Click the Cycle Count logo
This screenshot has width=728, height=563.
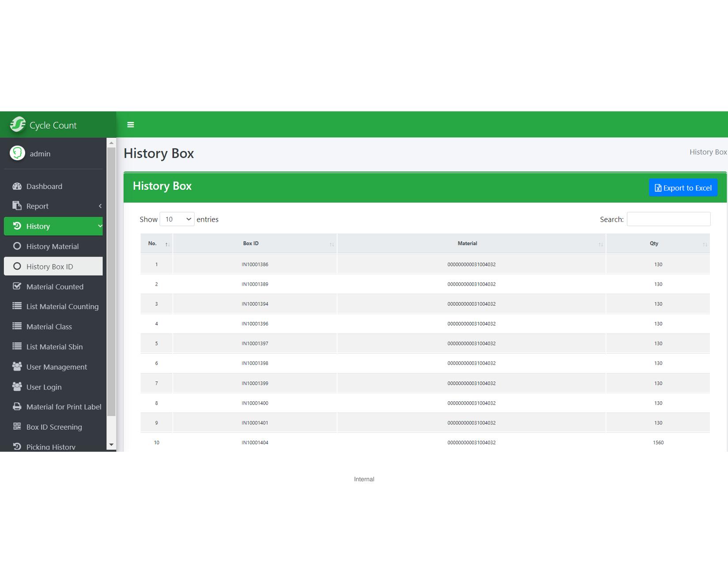pyautogui.click(x=18, y=125)
